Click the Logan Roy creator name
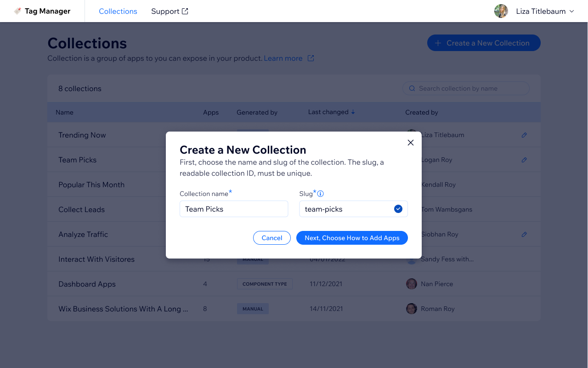 pos(437,160)
